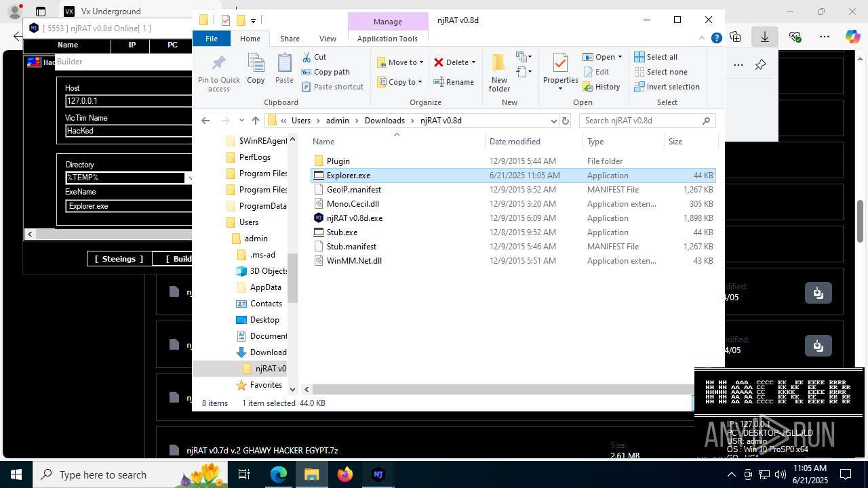Open Directory dropdown in Builder
This screenshot has height=488, width=868.
coord(189,178)
